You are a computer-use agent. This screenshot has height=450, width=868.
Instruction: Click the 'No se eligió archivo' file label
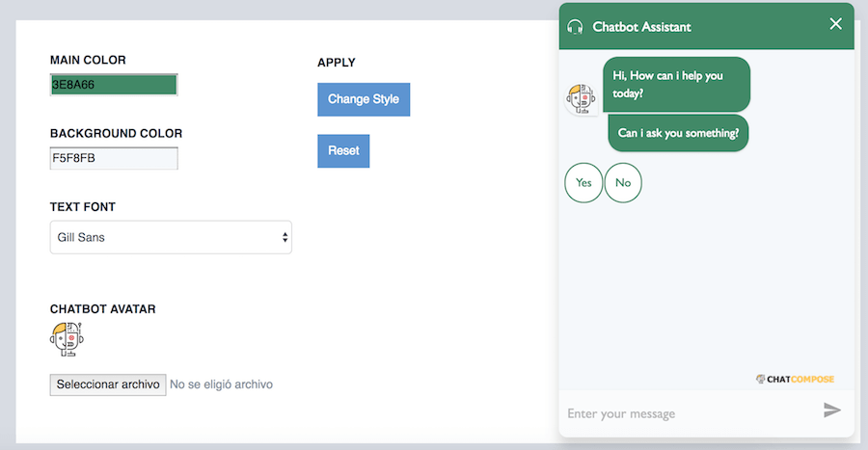click(x=221, y=384)
